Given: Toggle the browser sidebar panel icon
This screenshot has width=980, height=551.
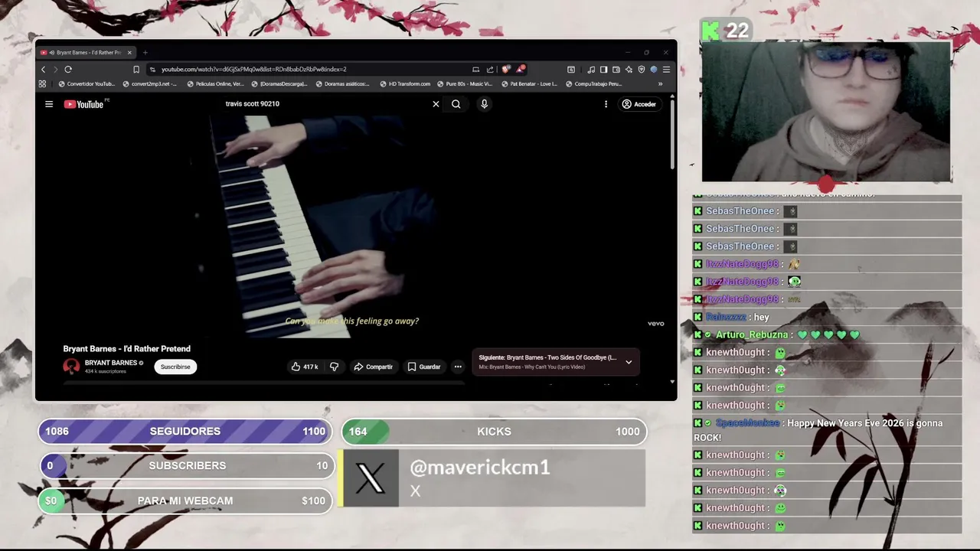Looking at the screenshot, I should pyautogui.click(x=603, y=69).
